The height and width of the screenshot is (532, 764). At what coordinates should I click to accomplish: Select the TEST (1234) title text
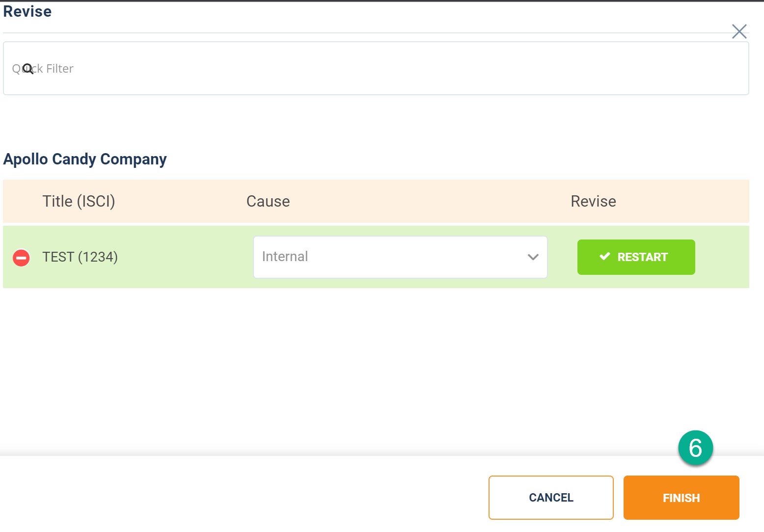[80, 257]
